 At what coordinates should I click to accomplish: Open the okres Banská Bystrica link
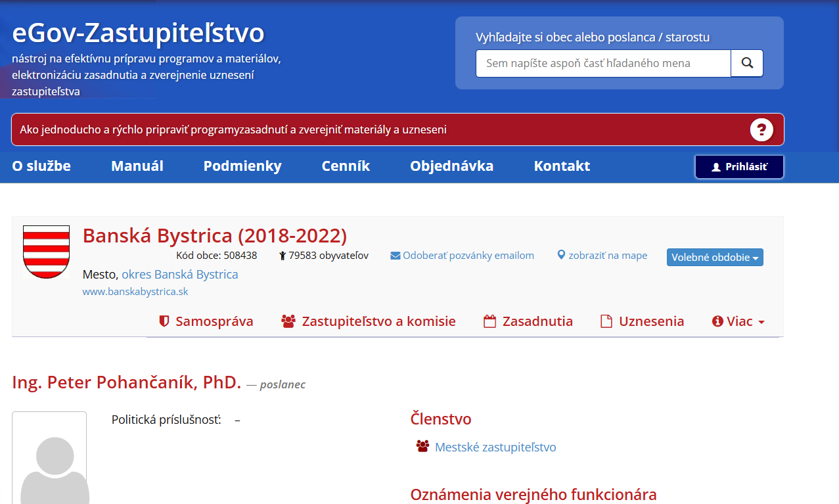click(180, 274)
